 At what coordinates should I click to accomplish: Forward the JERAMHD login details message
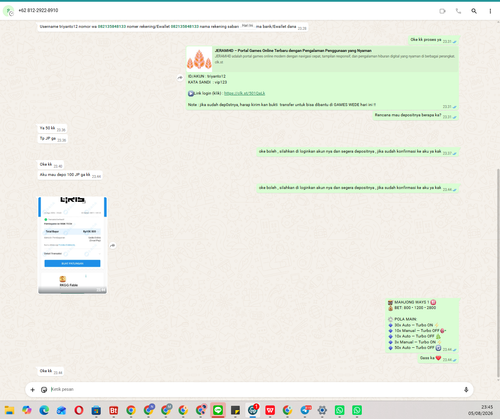click(x=180, y=78)
